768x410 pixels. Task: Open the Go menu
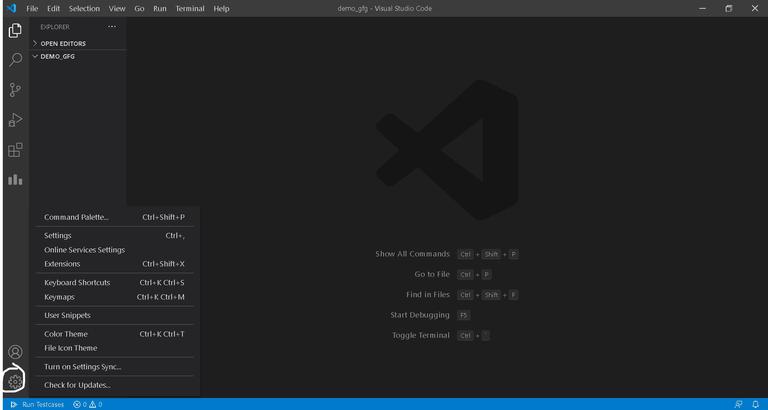point(139,9)
